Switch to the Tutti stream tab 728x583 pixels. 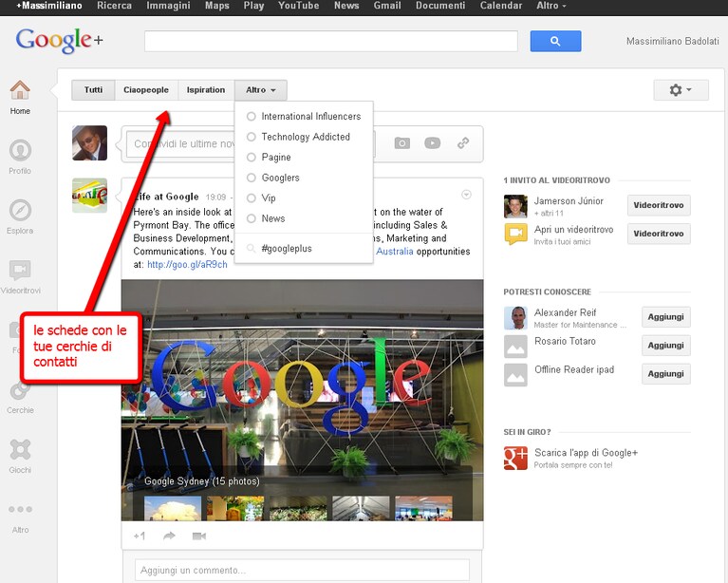(x=93, y=90)
